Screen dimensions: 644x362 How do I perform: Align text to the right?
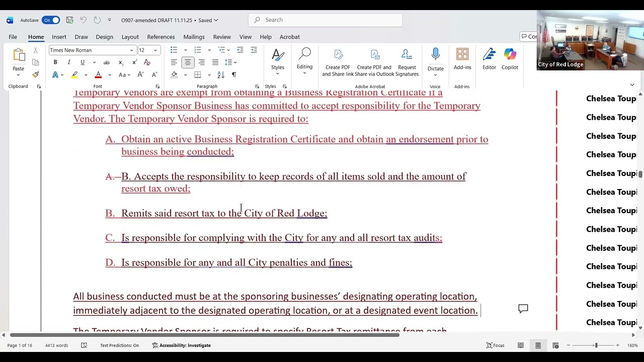(x=201, y=62)
